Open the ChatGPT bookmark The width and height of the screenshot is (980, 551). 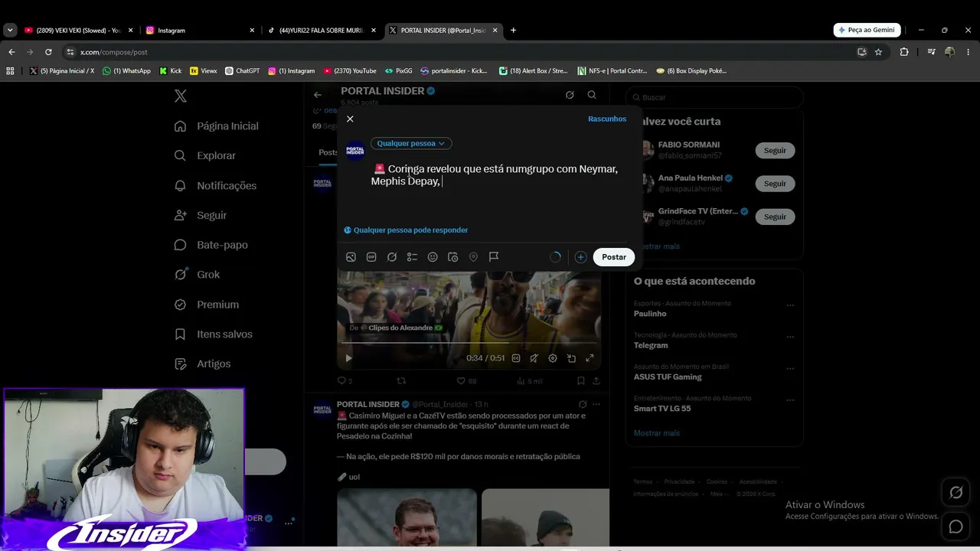click(242, 70)
